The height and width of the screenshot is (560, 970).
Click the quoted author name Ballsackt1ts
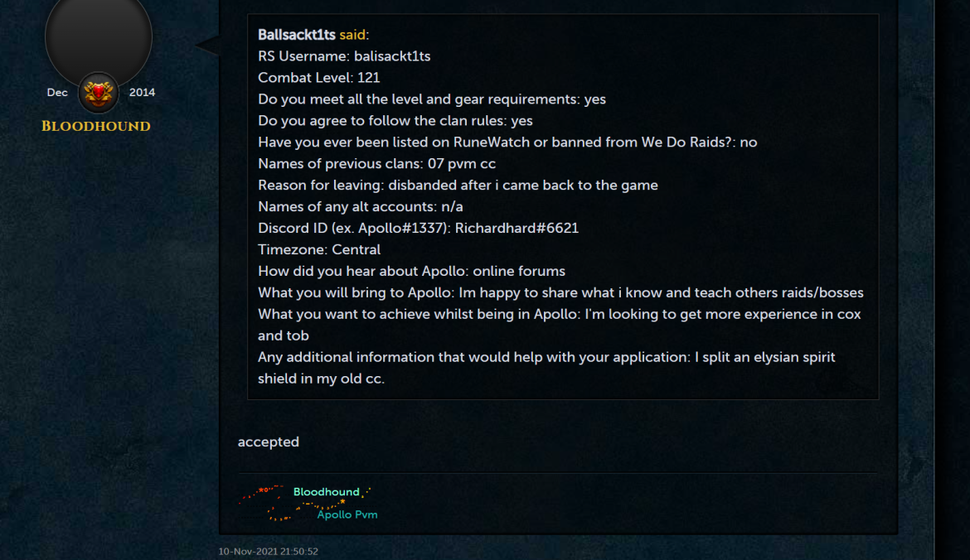[x=296, y=35]
